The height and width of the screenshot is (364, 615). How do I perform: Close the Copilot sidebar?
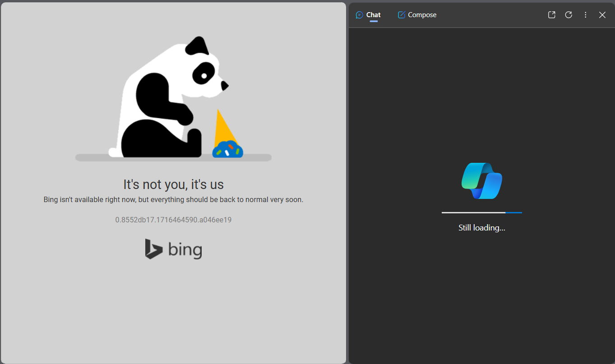coord(602,15)
